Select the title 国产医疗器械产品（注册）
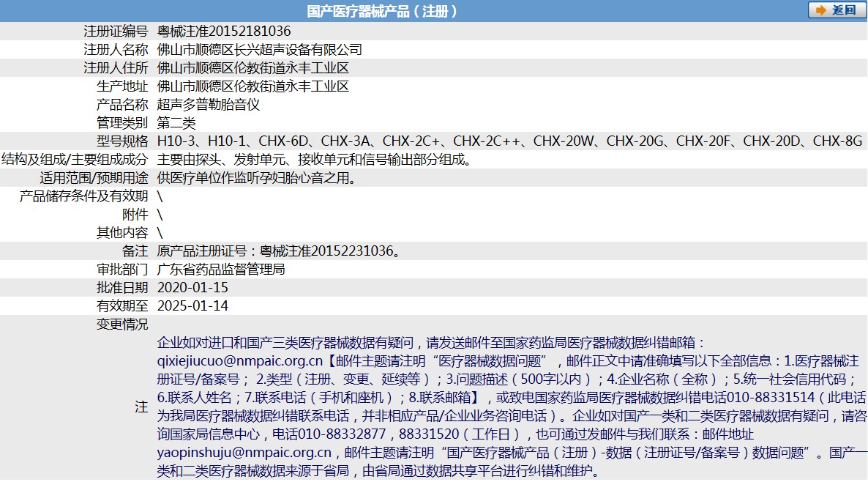868x482 pixels. (x=383, y=11)
